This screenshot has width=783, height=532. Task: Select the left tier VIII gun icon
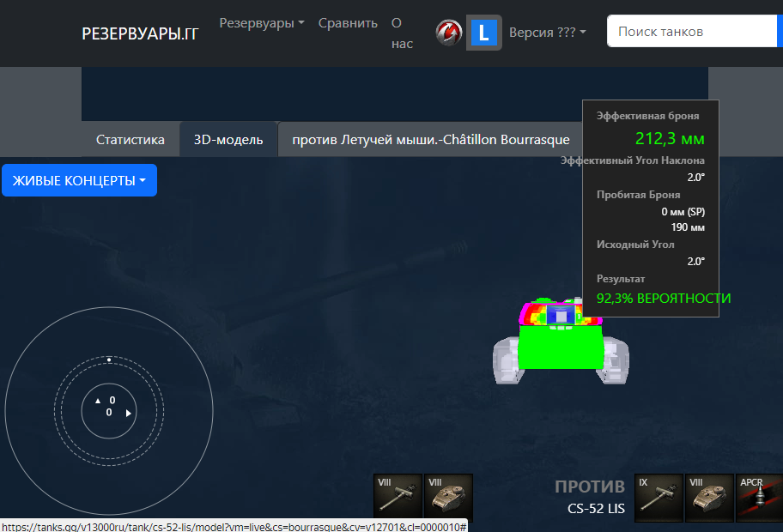[x=398, y=498]
